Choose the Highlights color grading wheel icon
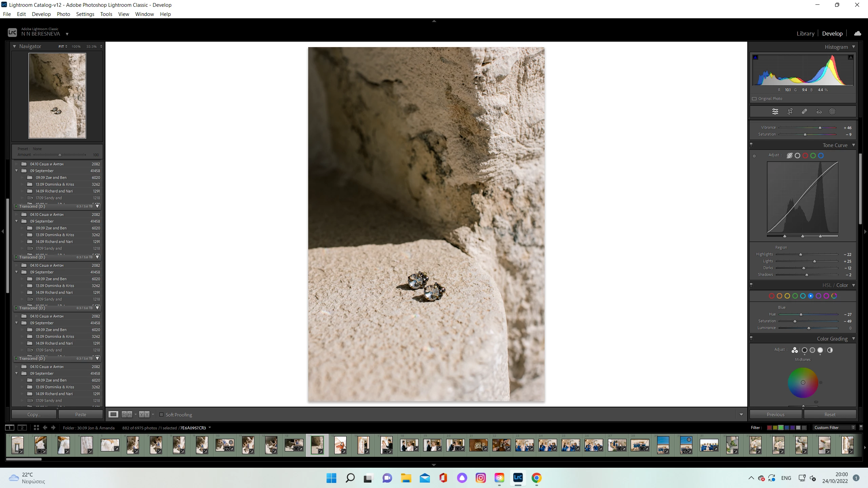 820,350
